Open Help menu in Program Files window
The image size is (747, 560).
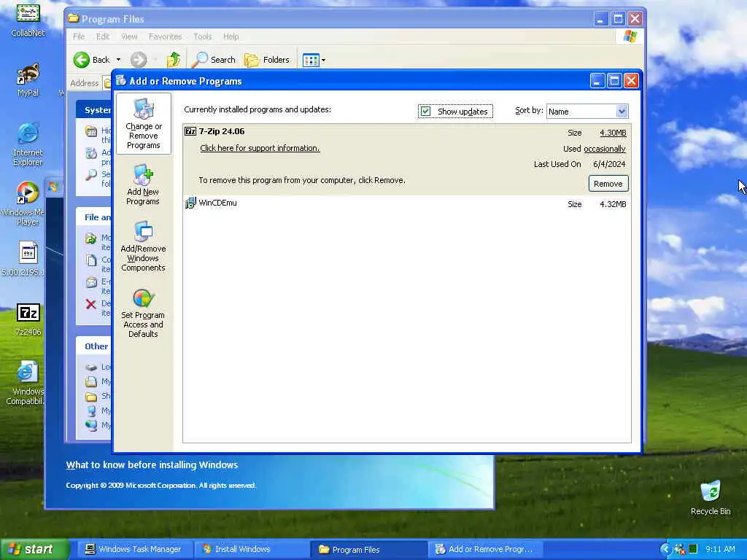click(231, 36)
